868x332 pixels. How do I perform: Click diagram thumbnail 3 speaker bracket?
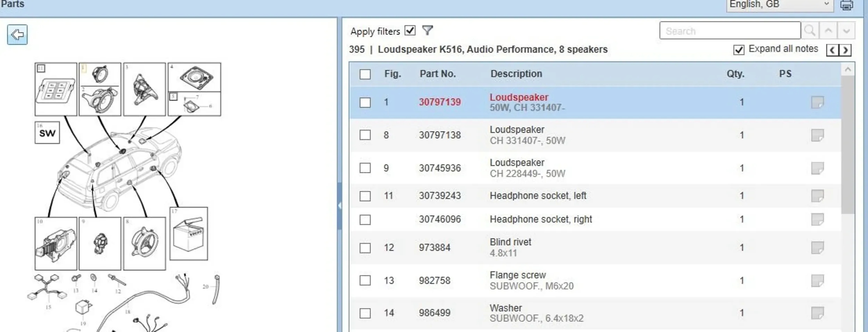pyautogui.click(x=144, y=89)
